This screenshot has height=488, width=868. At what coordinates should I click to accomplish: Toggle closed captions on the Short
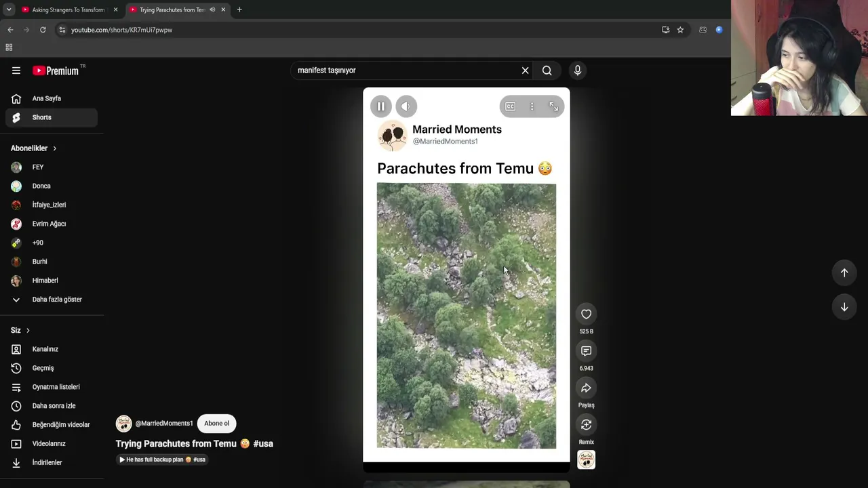coord(510,106)
